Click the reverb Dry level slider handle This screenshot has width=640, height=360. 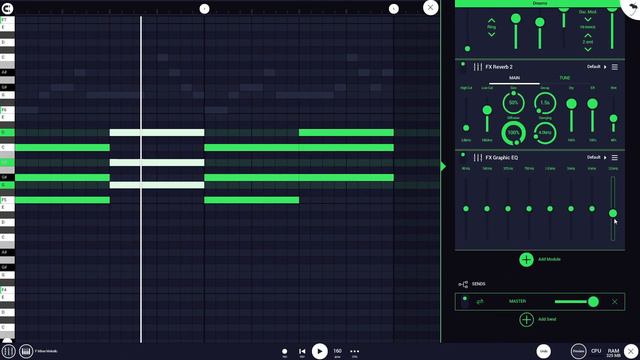click(x=571, y=104)
